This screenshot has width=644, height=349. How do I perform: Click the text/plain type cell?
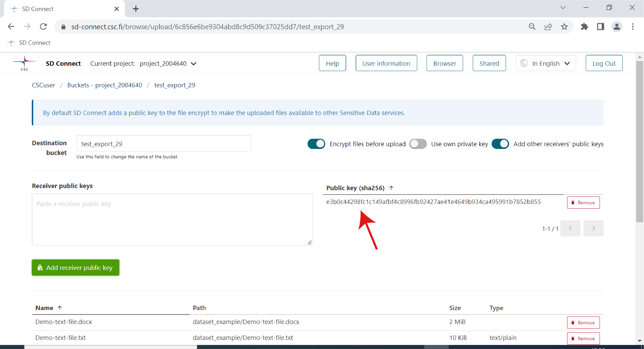click(x=503, y=337)
